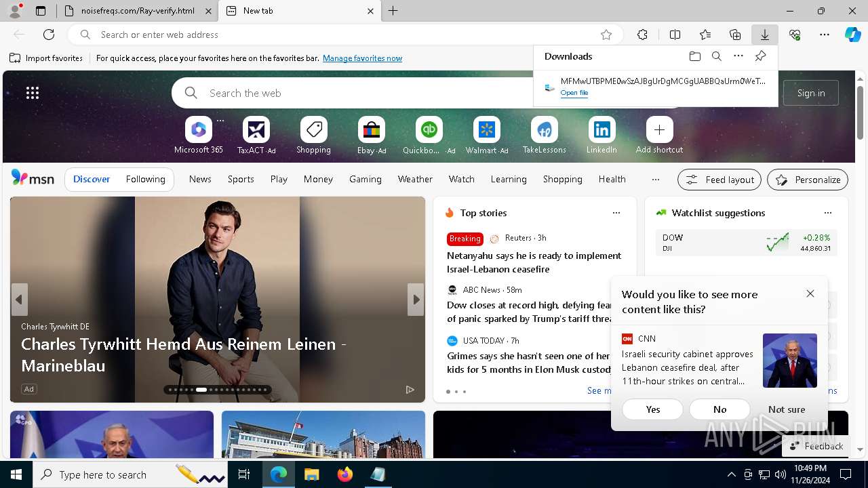The height and width of the screenshot is (488, 868).
Task: Expand more MSN navigation categories
Action: [655, 180]
